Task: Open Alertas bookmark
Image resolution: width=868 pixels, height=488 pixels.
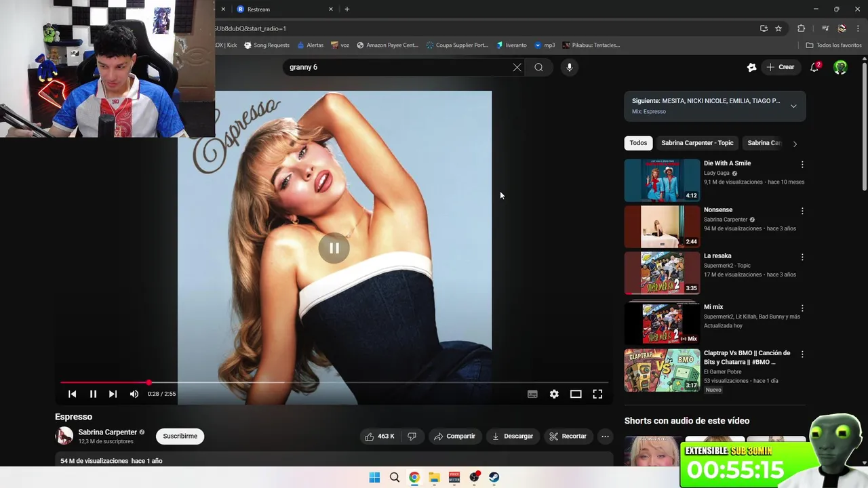Action: point(311,45)
